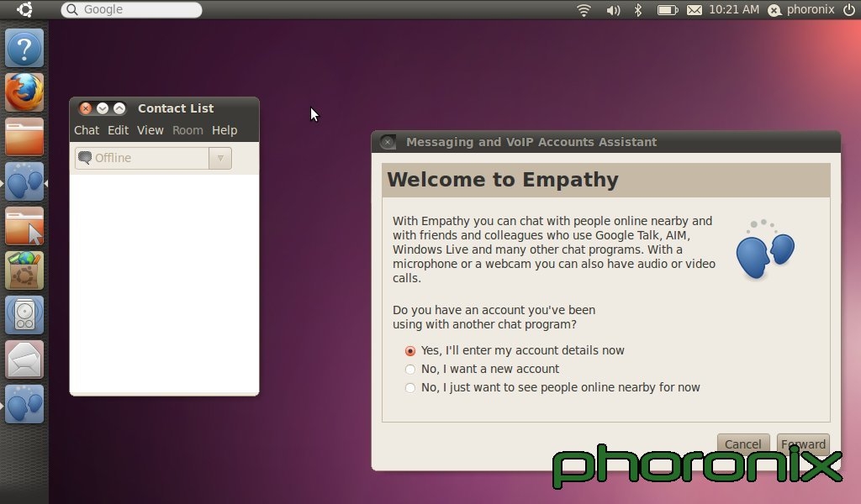The width and height of the screenshot is (861, 504).
Task: Click the Google search field in top panel
Action: coord(132,10)
